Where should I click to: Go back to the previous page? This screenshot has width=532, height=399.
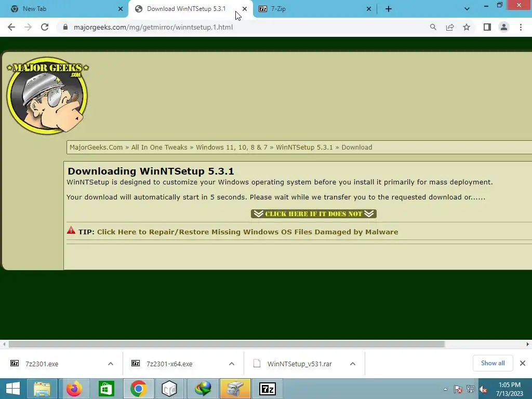pyautogui.click(x=11, y=27)
